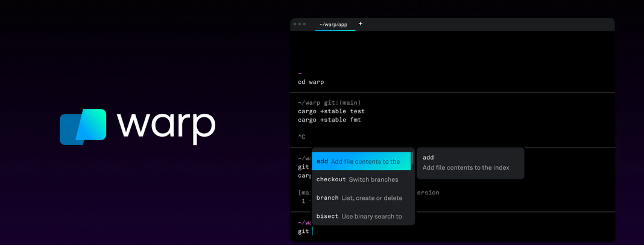Pick the branch List, create or delete suggestion

pos(361,198)
